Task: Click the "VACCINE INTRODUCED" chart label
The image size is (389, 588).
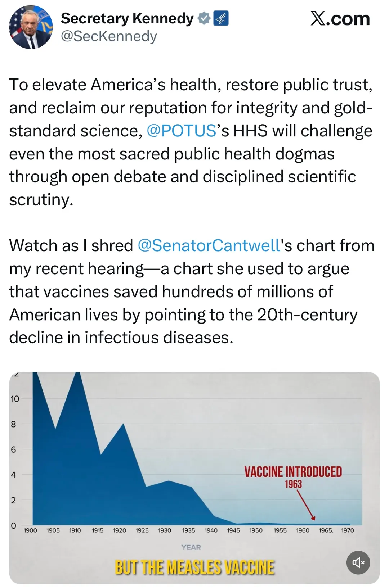Action: tap(293, 472)
